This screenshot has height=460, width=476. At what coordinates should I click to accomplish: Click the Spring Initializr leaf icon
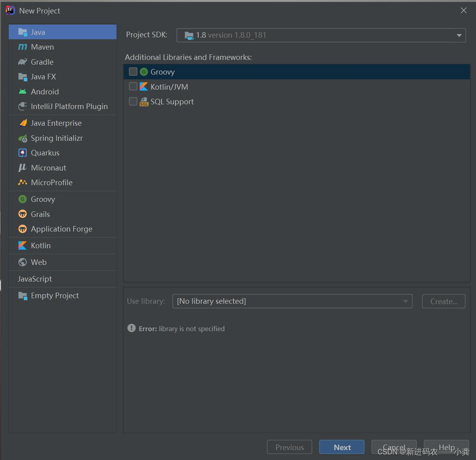click(23, 138)
